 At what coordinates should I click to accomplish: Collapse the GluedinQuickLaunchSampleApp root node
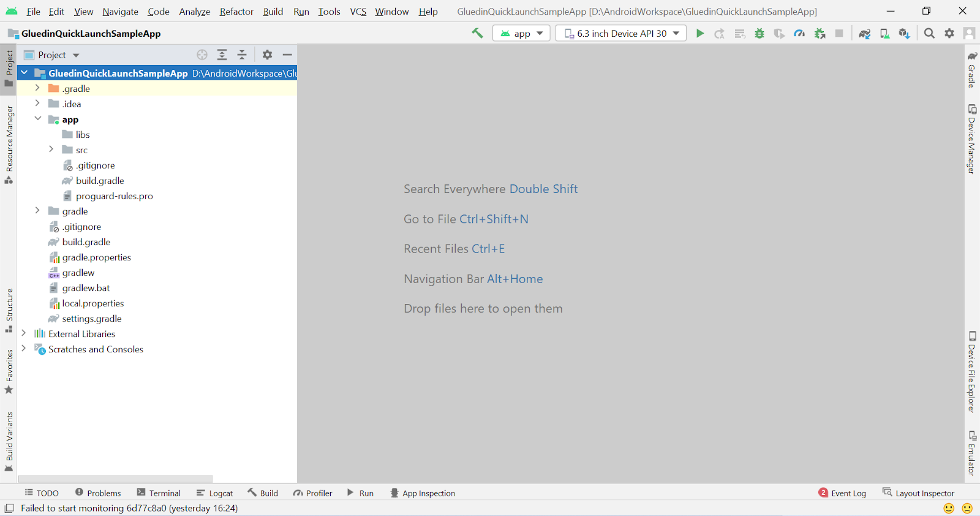(24, 73)
